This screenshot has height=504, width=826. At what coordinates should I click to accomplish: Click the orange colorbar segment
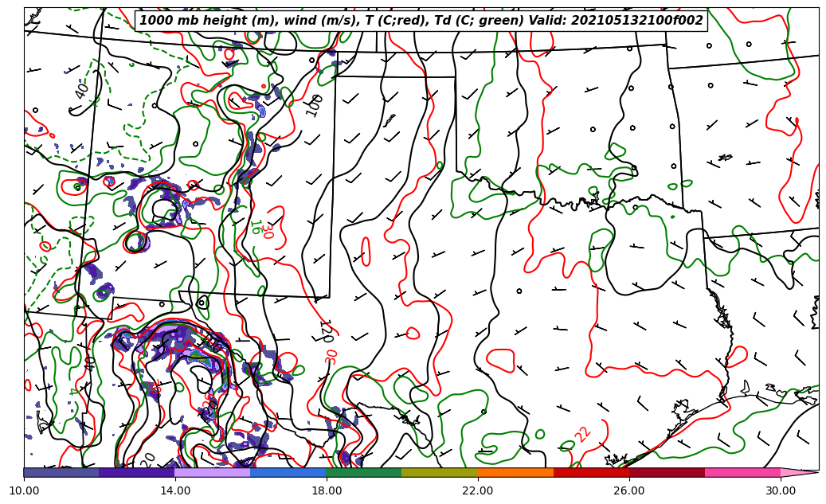click(x=515, y=472)
